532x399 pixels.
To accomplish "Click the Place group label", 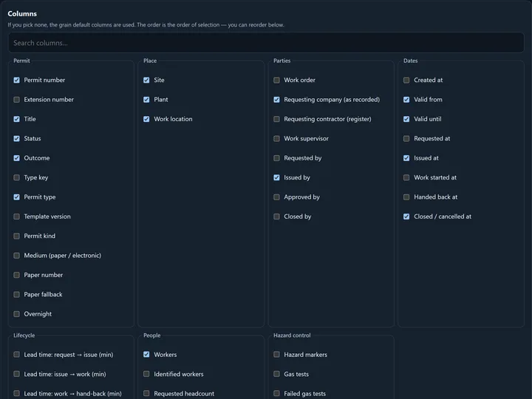I will [150, 61].
